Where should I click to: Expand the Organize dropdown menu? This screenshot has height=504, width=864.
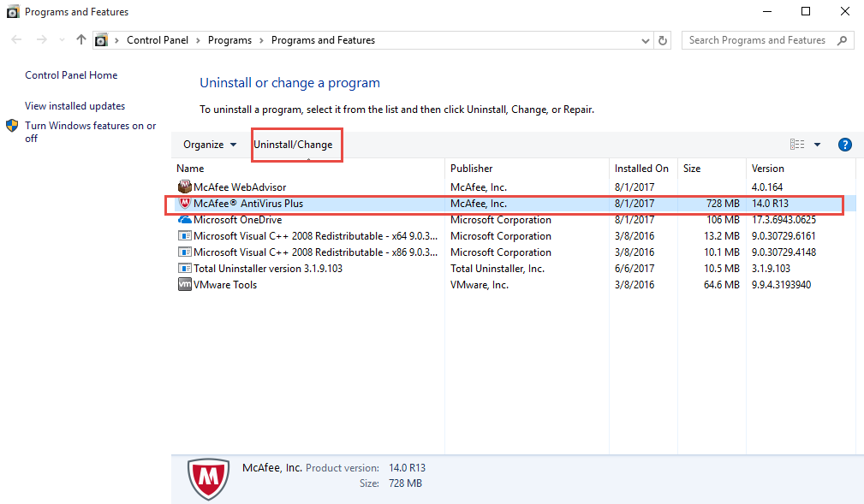pos(210,145)
